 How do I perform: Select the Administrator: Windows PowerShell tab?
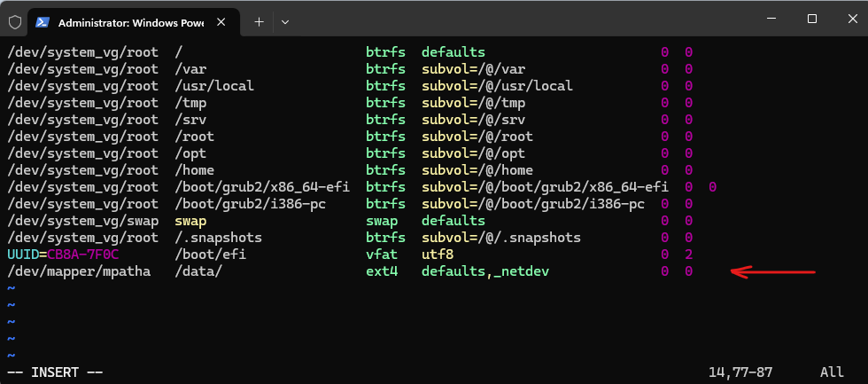click(131, 22)
